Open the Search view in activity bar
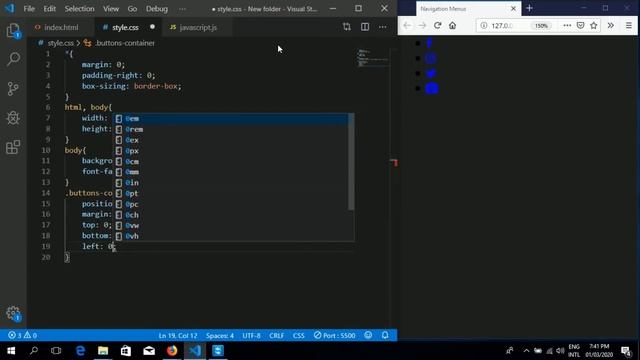Screen dimensions: 640x360 (13, 59)
